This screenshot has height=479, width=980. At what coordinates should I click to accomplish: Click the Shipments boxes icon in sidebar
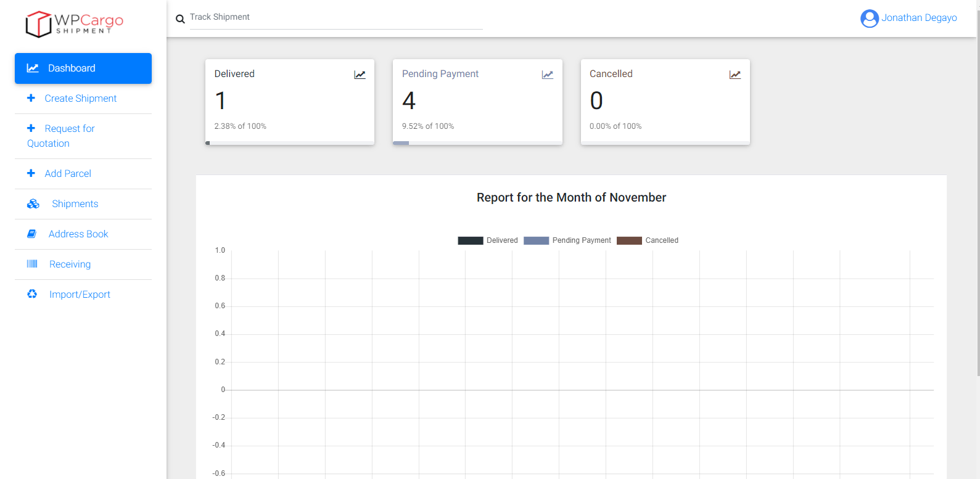coord(33,204)
